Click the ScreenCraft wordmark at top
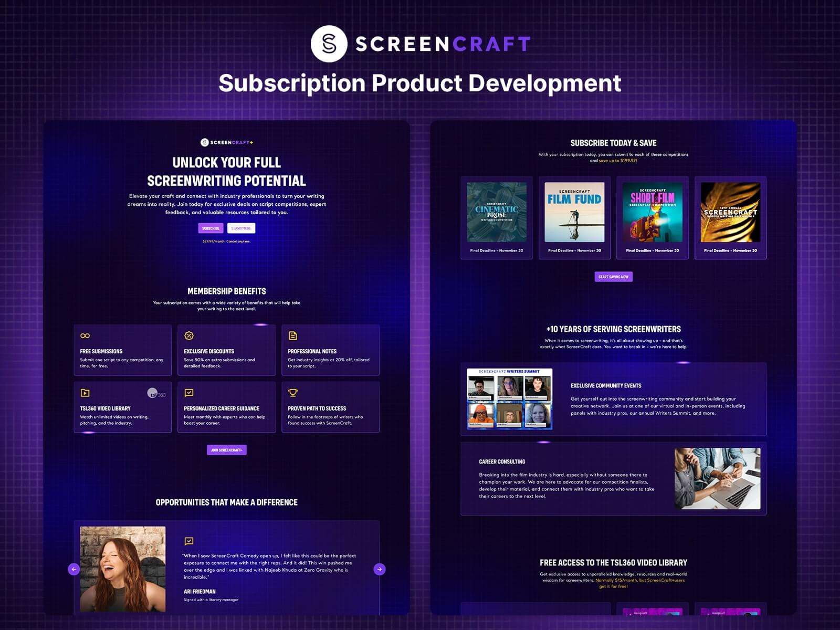 pos(443,44)
